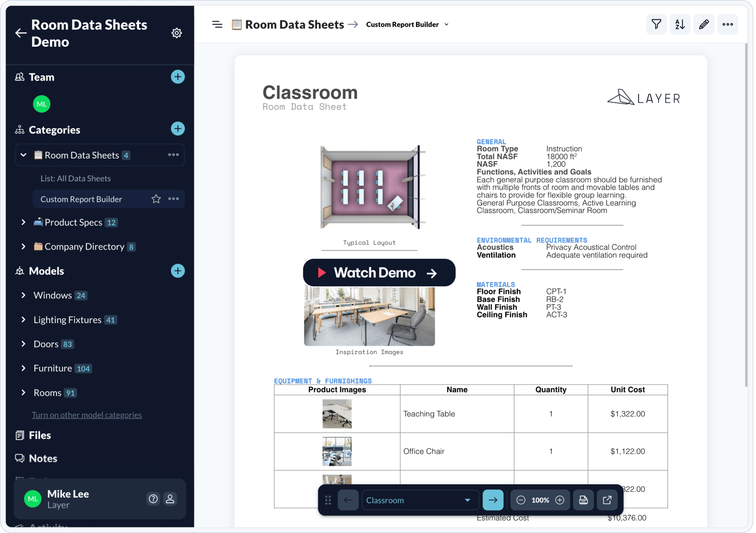Open project settings gear icon
This screenshot has height=533, width=756.
pyautogui.click(x=177, y=33)
